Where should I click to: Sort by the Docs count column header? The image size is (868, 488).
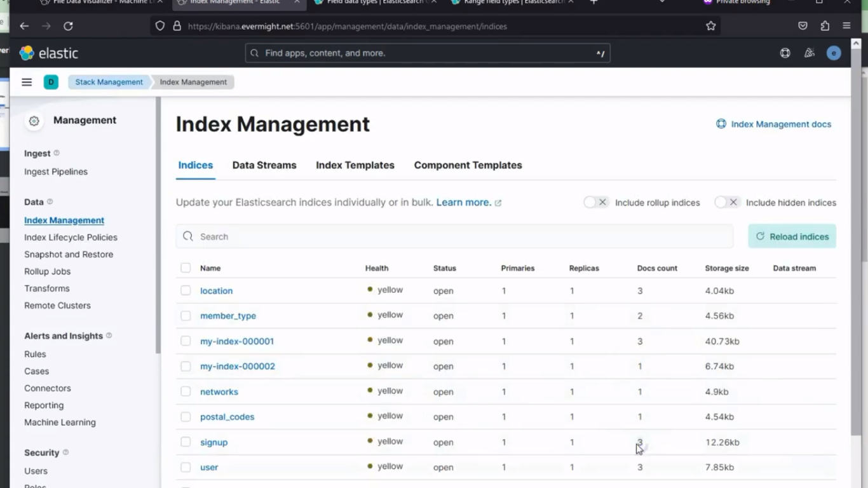pyautogui.click(x=657, y=268)
